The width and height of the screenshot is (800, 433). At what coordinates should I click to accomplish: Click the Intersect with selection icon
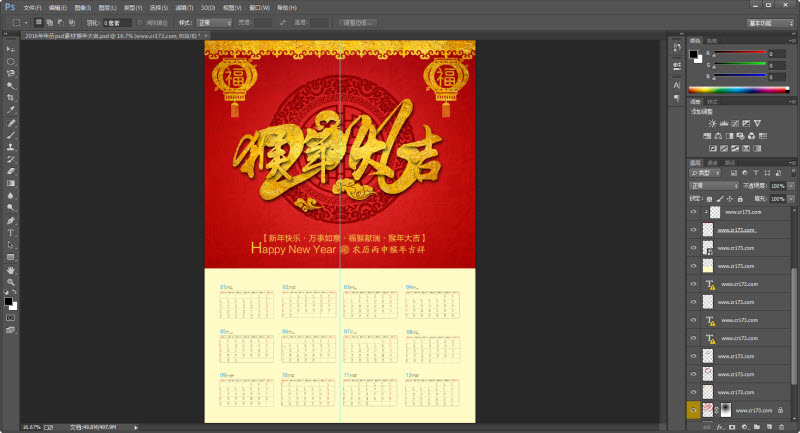tap(72, 22)
